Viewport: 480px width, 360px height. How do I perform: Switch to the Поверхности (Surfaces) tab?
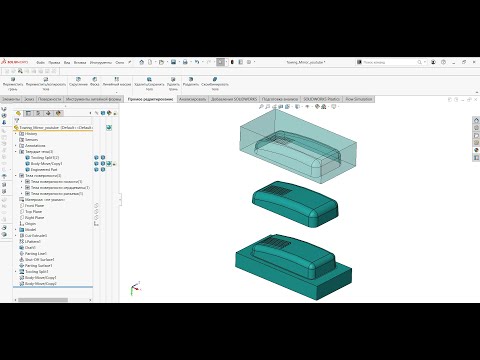tap(50, 99)
